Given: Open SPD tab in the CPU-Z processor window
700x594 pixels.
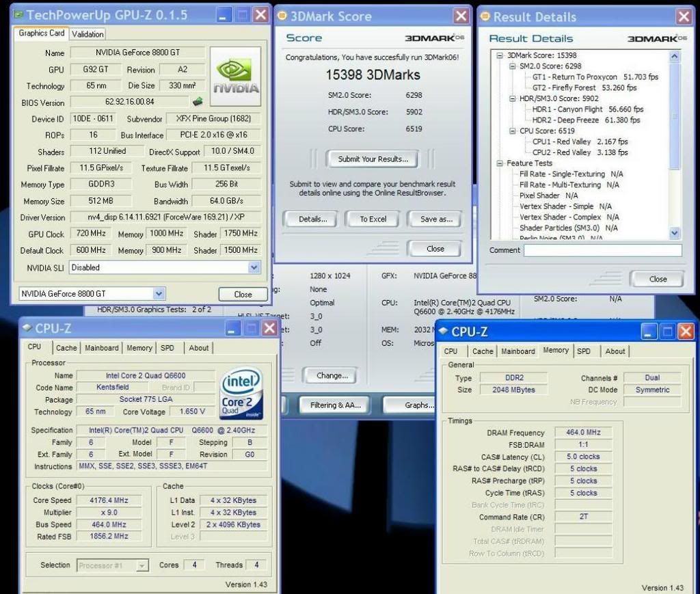Looking at the screenshot, I should 167,348.
